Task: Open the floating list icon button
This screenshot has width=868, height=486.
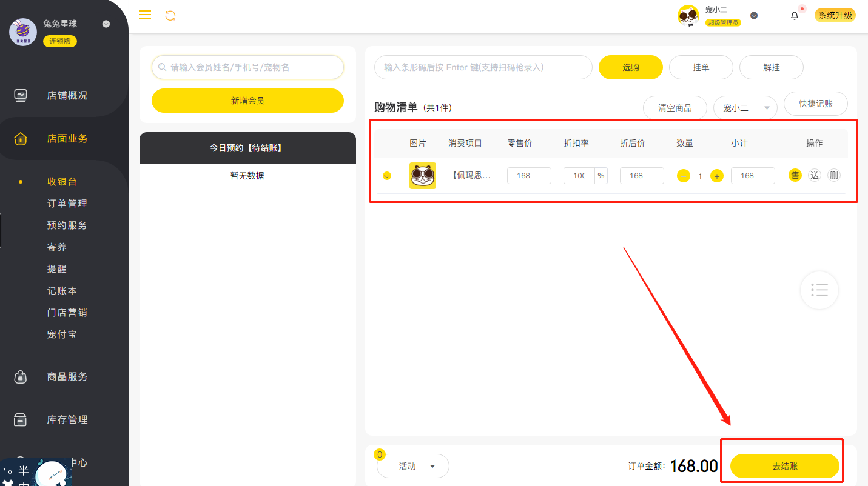Action: tap(819, 290)
